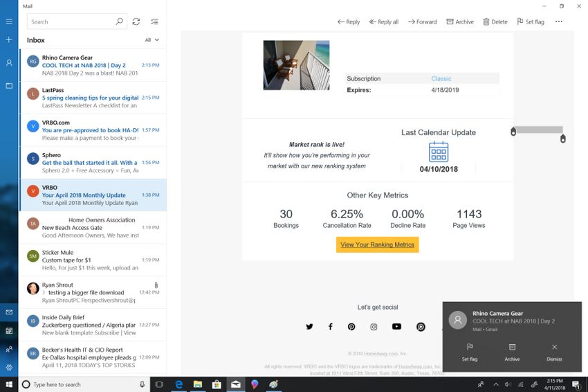Image resolution: width=588 pixels, height=392 pixels.
Task: Choose Reply all in toolbar
Action: [x=384, y=21]
